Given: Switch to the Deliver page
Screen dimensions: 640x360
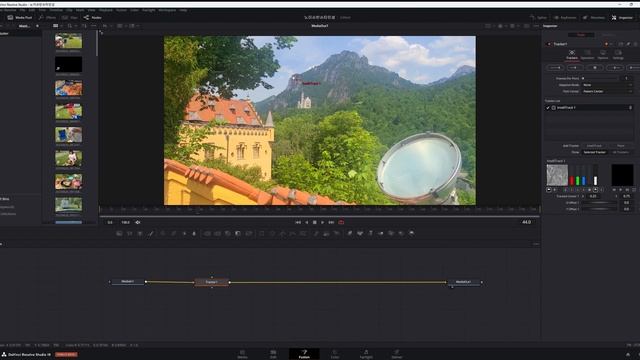Looking at the screenshot, I should coord(397,354).
